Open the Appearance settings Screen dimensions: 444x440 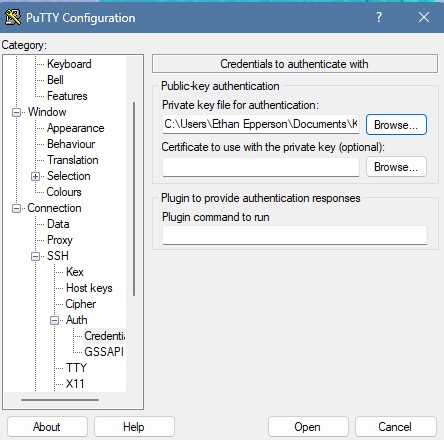coord(76,128)
